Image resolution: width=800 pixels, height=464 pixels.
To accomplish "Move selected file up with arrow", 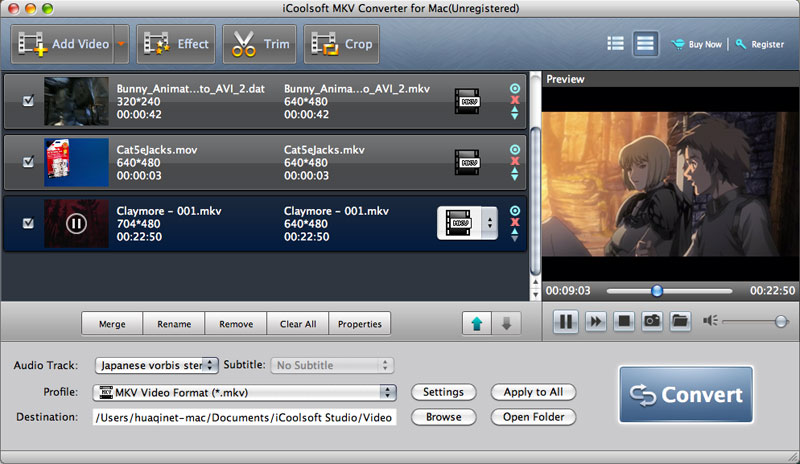I will pyautogui.click(x=477, y=324).
